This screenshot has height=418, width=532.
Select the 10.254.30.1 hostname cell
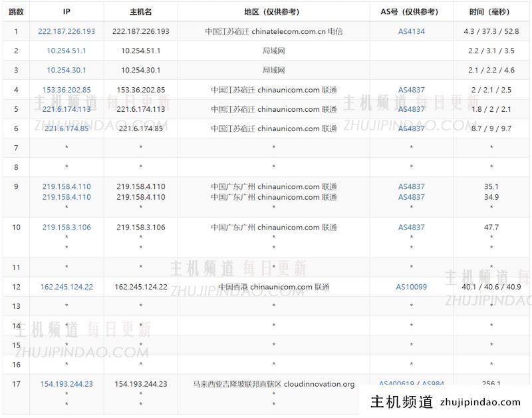141,71
